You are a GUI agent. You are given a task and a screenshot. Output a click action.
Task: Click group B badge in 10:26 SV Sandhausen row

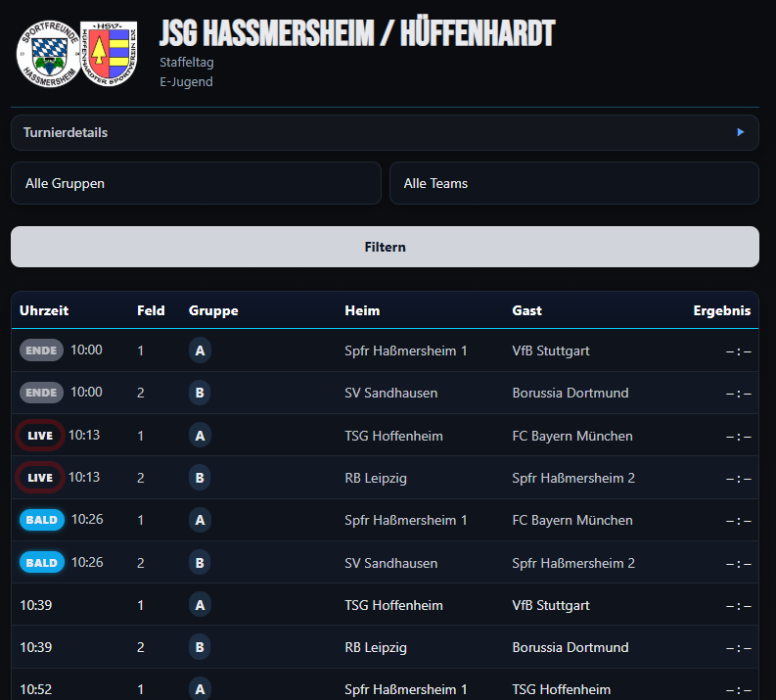tap(200, 563)
